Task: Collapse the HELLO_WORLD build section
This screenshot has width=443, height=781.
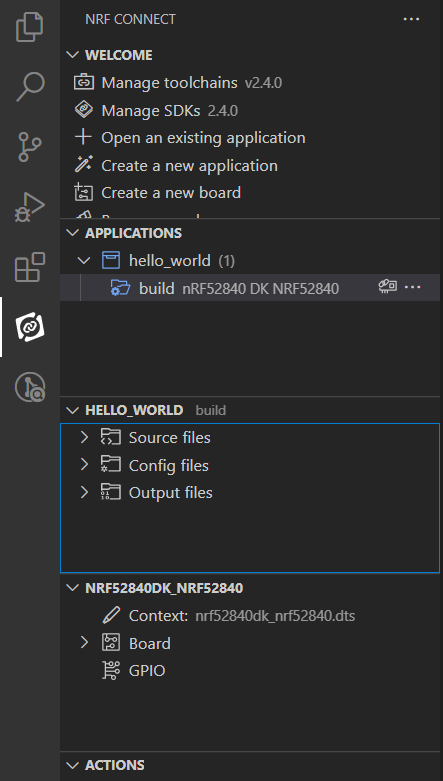Action: pos(73,410)
